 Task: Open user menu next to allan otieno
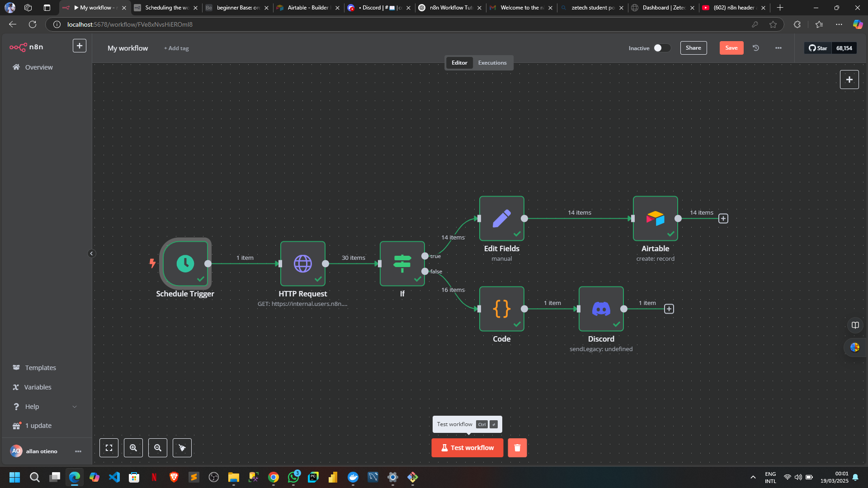pyautogui.click(x=78, y=451)
